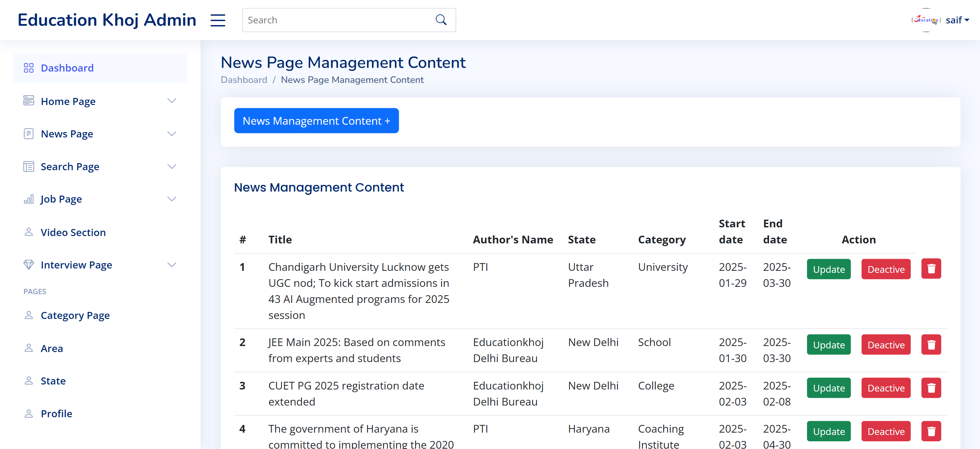
Task: Click the search magnifier icon
Action: (441, 19)
